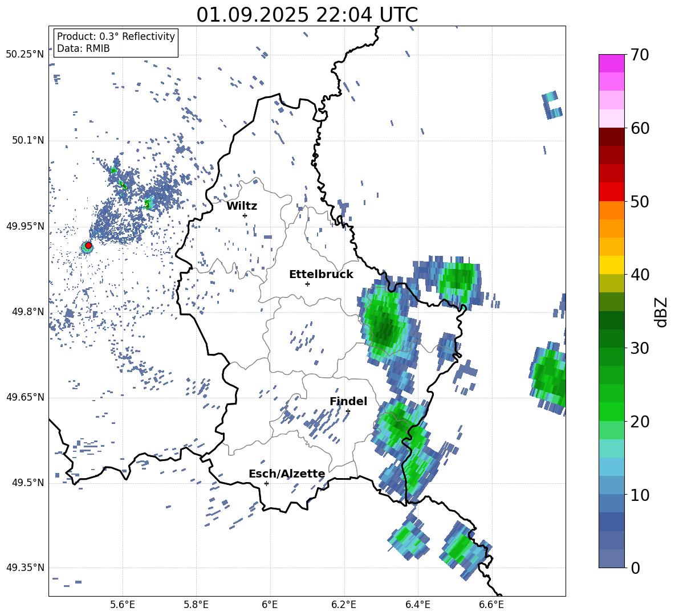Click the Product: 0.3° Reflectivity text
The image size is (675, 616).
click(x=116, y=36)
